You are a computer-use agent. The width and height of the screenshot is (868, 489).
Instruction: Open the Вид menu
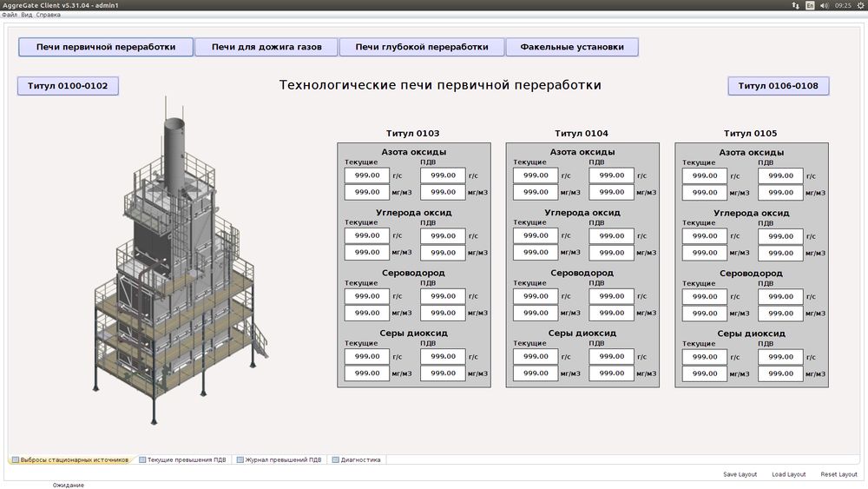[x=27, y=15]
